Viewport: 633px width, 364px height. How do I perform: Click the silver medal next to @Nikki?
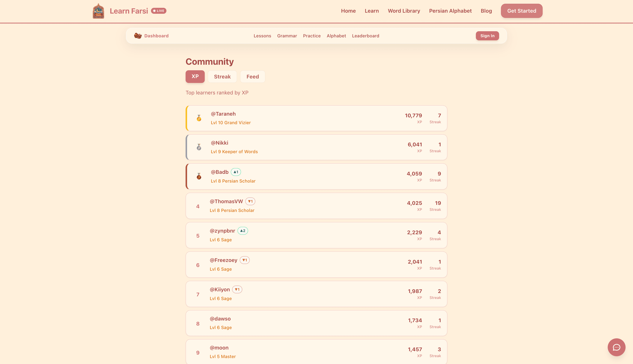pos(199,147)
